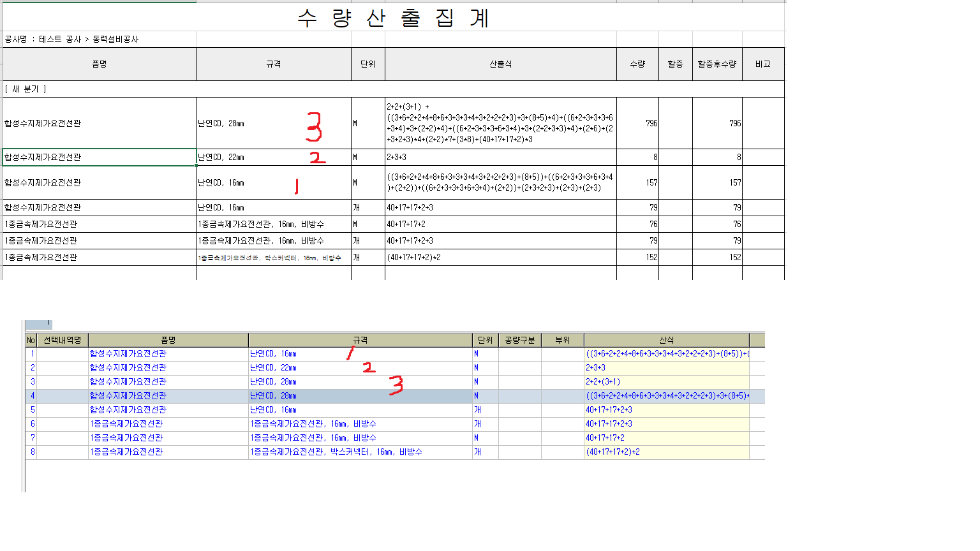
Task: Click the 공사명 테스트 공사 title line
Action: pos(71,39)
